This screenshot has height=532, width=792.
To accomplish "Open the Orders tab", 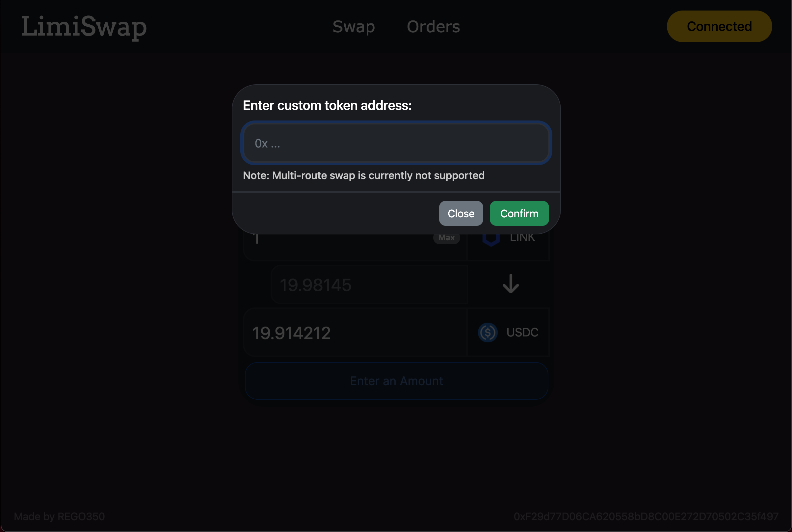I will (x=433, y=26).
